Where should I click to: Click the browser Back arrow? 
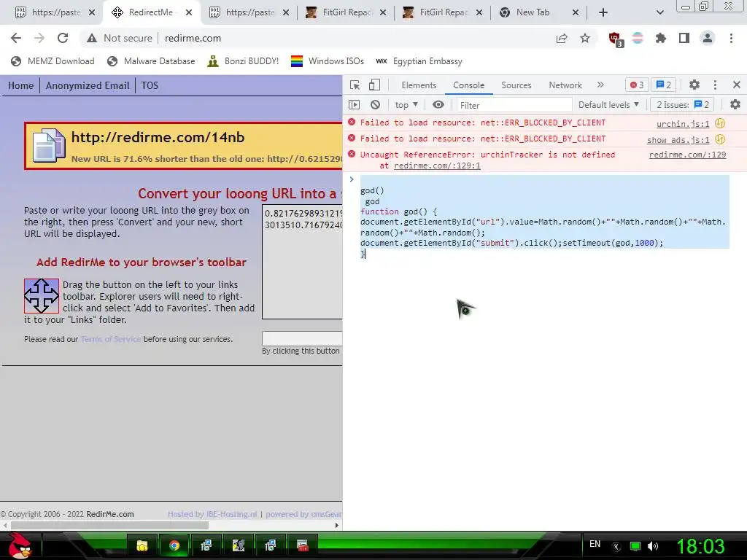pos(16,38)
